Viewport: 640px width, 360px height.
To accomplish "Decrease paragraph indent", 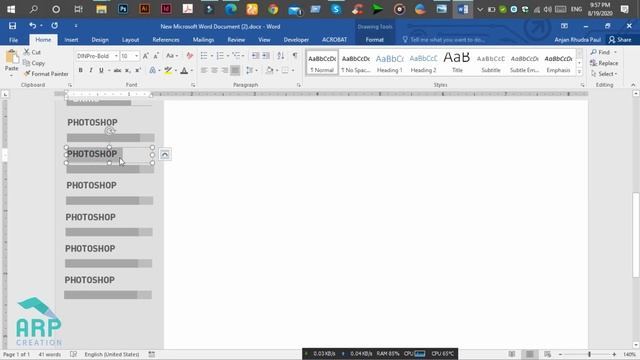I will (256, 56).
